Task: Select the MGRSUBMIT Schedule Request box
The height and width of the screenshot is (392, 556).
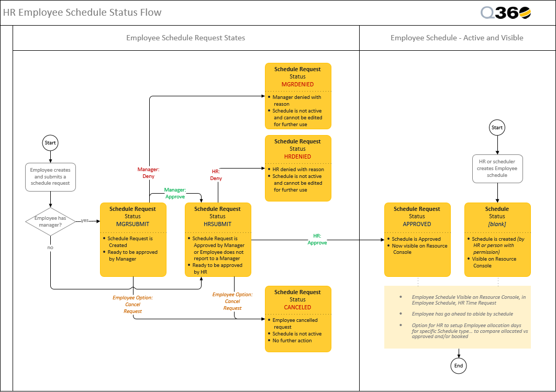Action: click(133, 240)
